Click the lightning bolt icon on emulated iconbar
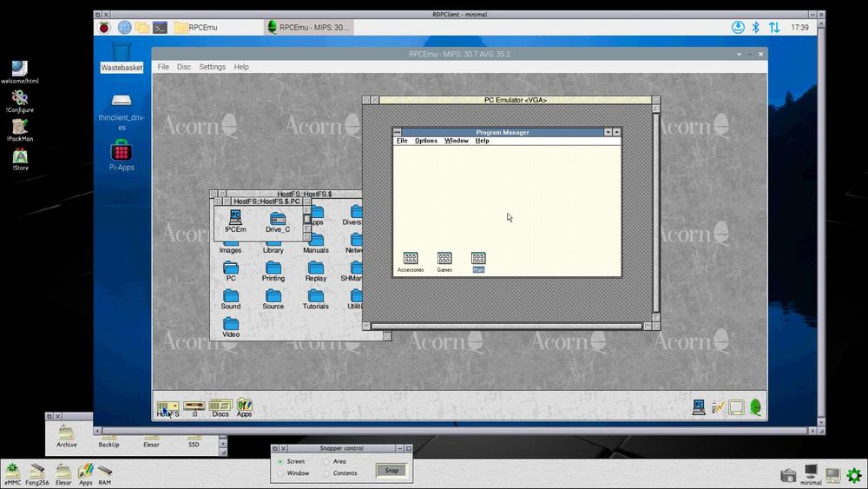 pos(718,407)
